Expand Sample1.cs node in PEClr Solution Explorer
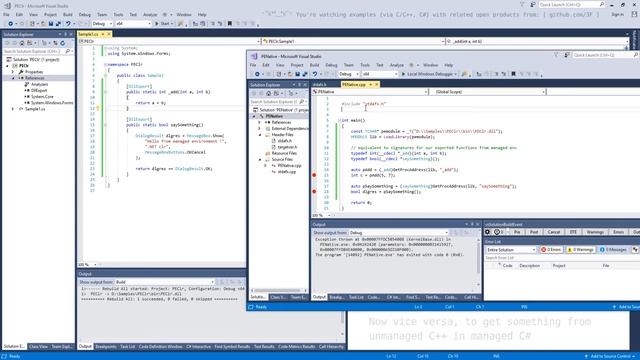 click(x=13, y=109)
